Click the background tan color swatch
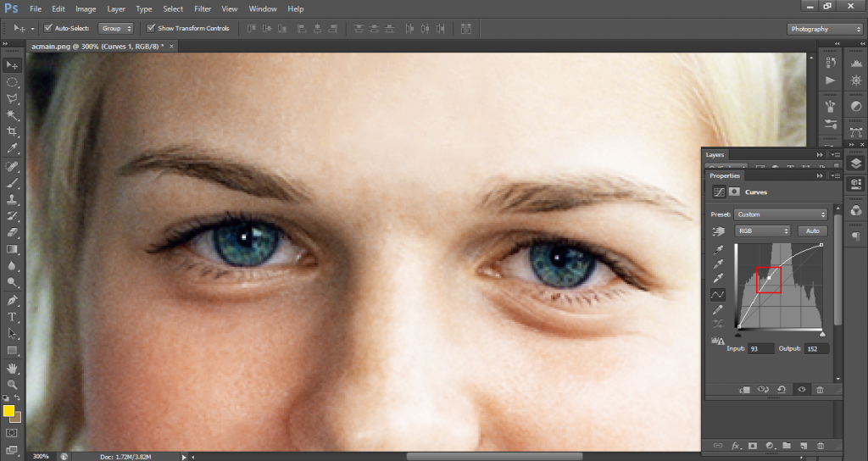 coord(17,418)
